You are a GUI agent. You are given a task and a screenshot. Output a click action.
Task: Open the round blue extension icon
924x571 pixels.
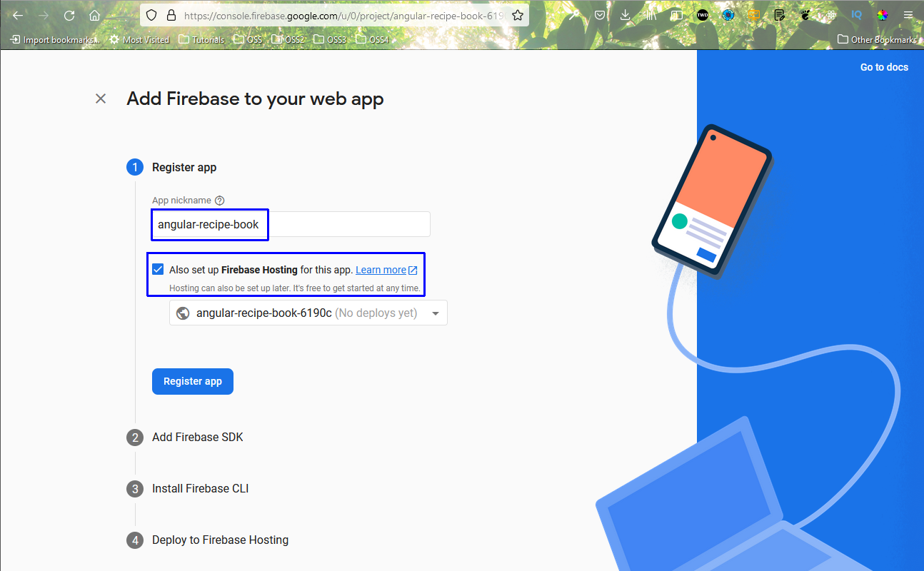tap(728, 15)
